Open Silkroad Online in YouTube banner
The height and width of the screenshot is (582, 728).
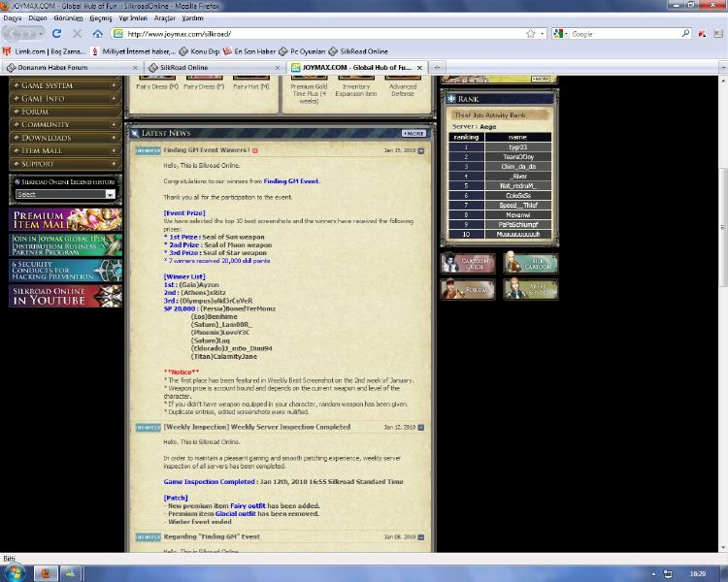coord(65,296)
